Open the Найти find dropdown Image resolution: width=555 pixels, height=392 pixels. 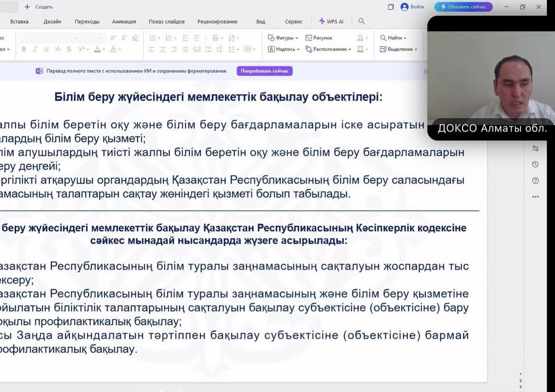pos(393,38)
